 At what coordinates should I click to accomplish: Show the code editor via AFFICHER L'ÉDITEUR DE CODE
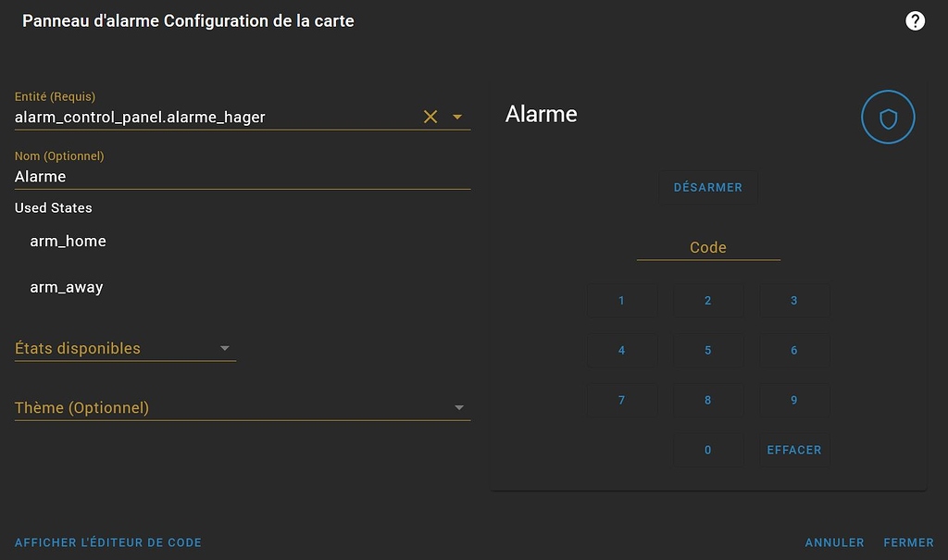(108, 542)
